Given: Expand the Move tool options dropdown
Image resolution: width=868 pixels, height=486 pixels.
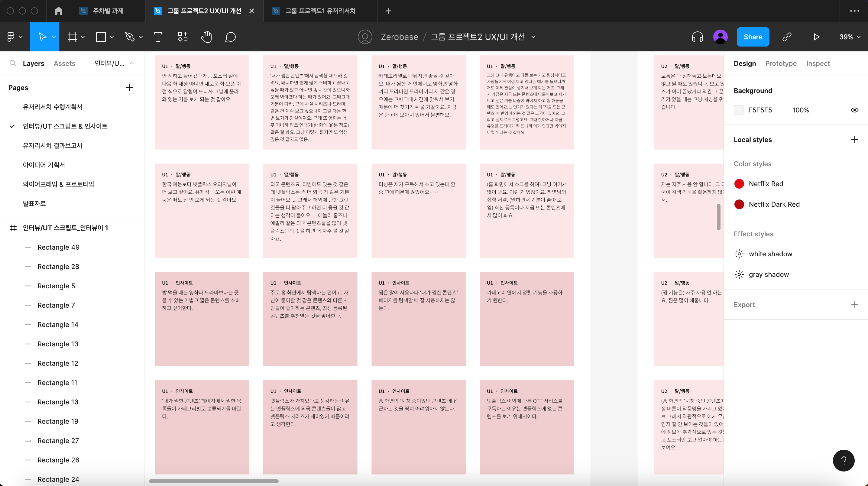Looking at the screenshot, I should [53, 37].
